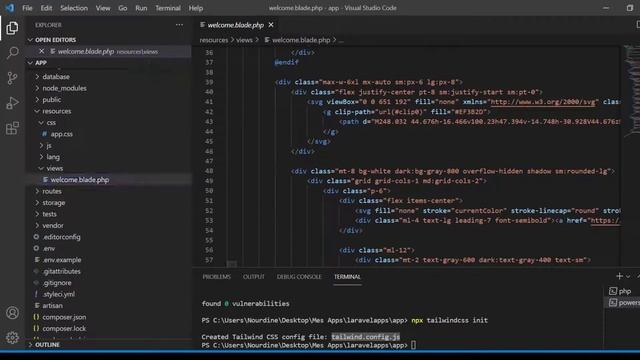
Task: Open the Run and Debug view
Action: click(12, 103)
